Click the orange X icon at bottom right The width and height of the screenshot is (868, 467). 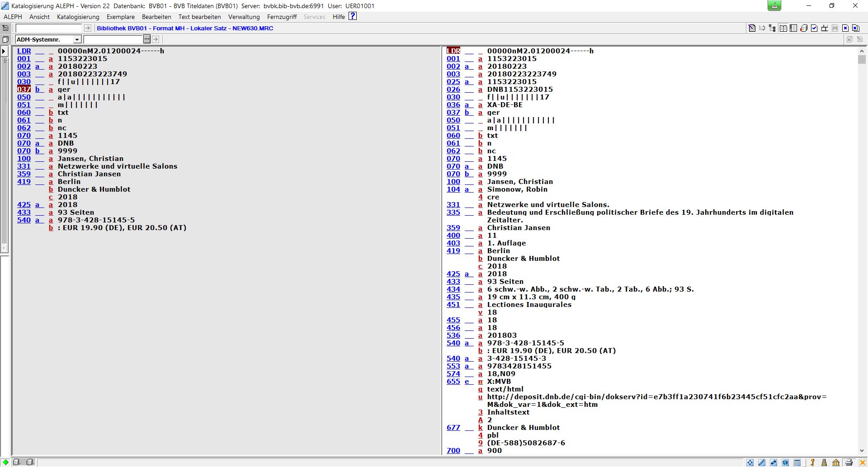[x=863, y=462]
